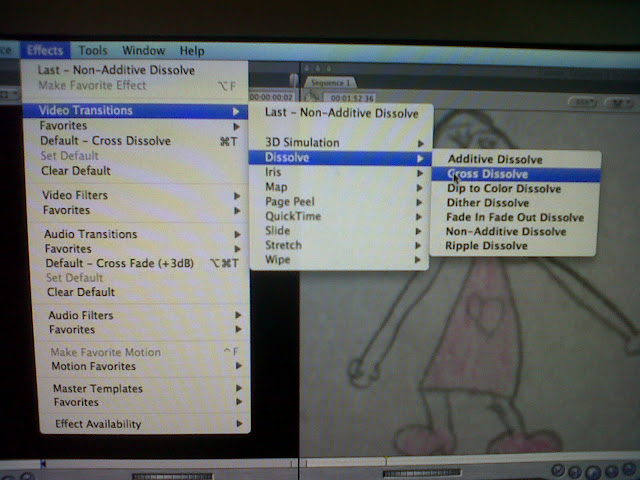Open the Audio Filters submenu
640x480 pixels.
pyautogui.click(x=143, y=316)
